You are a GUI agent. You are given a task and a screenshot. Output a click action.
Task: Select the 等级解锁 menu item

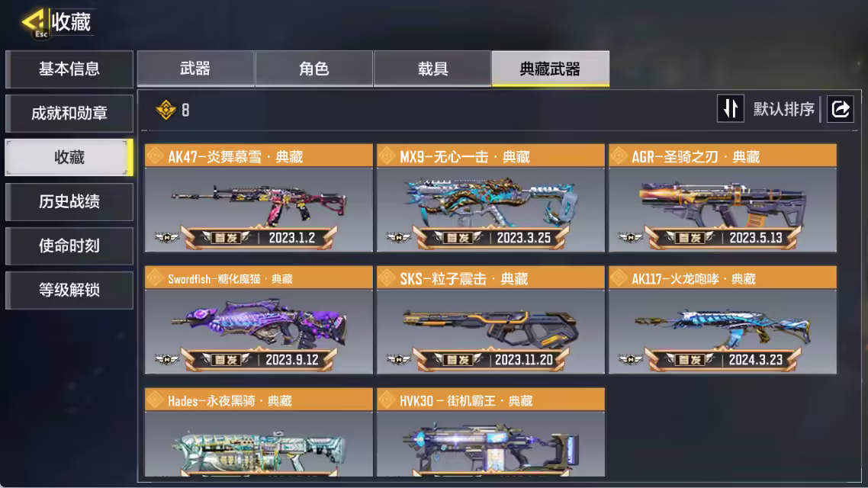tap(69, 291)
